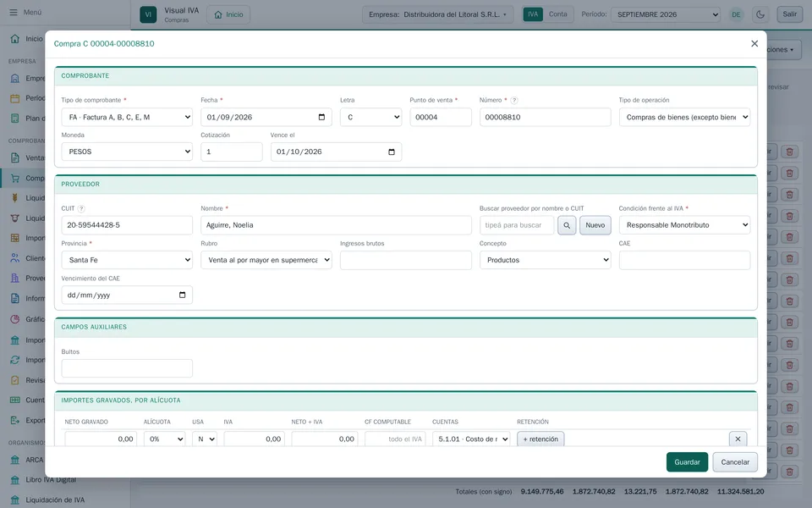This screenshot has height=508, width=812.
Task: Open the Fecha calendar picker icon
Action: coord(321,117)
